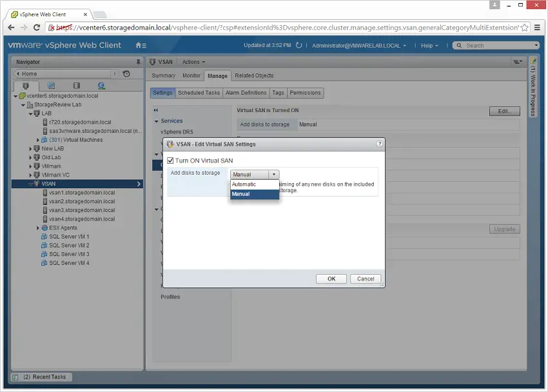This screenshot has height=392, width=548.
Task: Bookmark this page with the star icon
Action: click(525, 28)
